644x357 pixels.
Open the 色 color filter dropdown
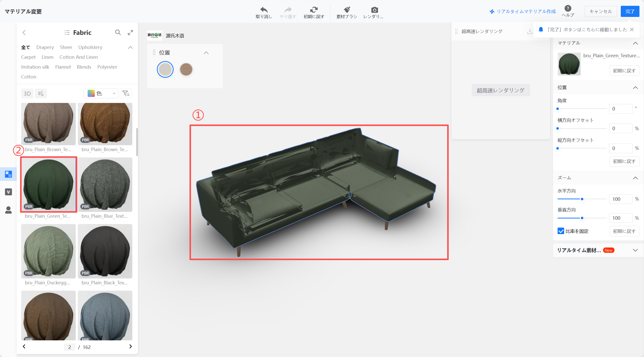pyautogui.click(x=101, y=94)
